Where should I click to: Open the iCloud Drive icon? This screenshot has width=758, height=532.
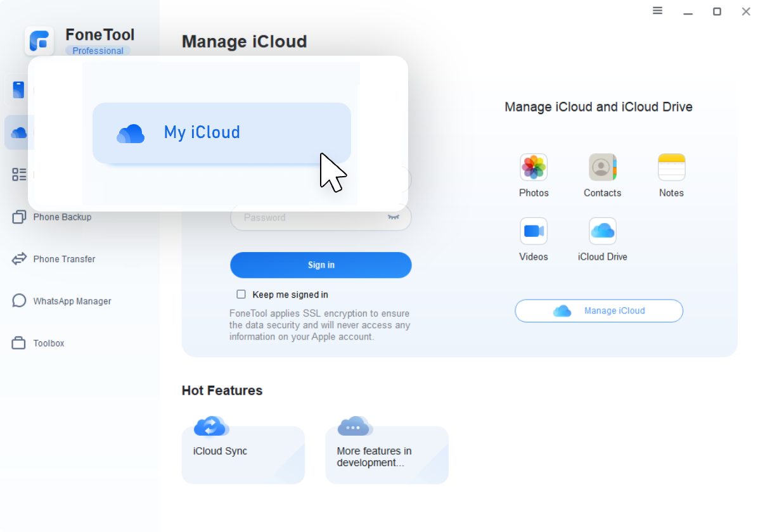pyautogui.click(x=602, y=231)
